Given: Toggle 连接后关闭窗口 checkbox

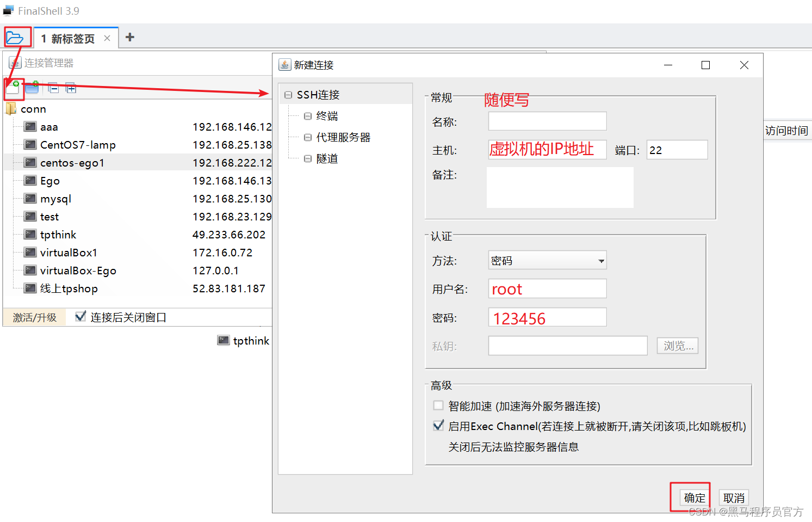Looking at the screenshot, I should (80, 316).
